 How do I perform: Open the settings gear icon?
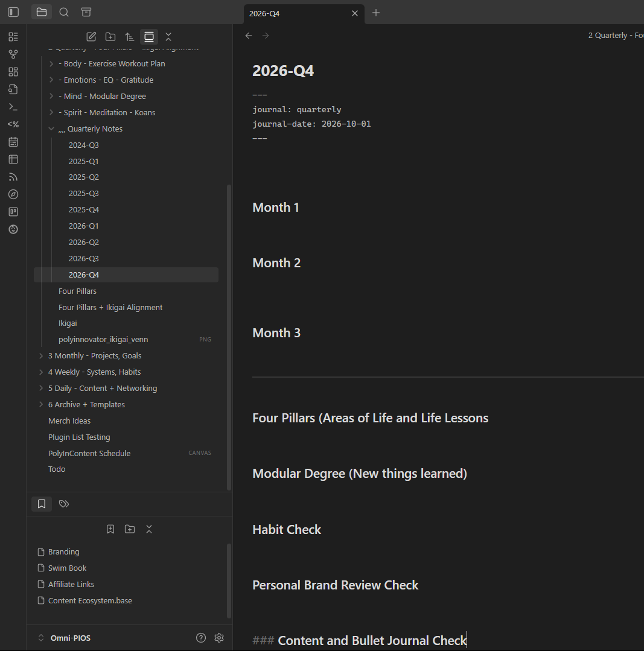tap(219, 638)
